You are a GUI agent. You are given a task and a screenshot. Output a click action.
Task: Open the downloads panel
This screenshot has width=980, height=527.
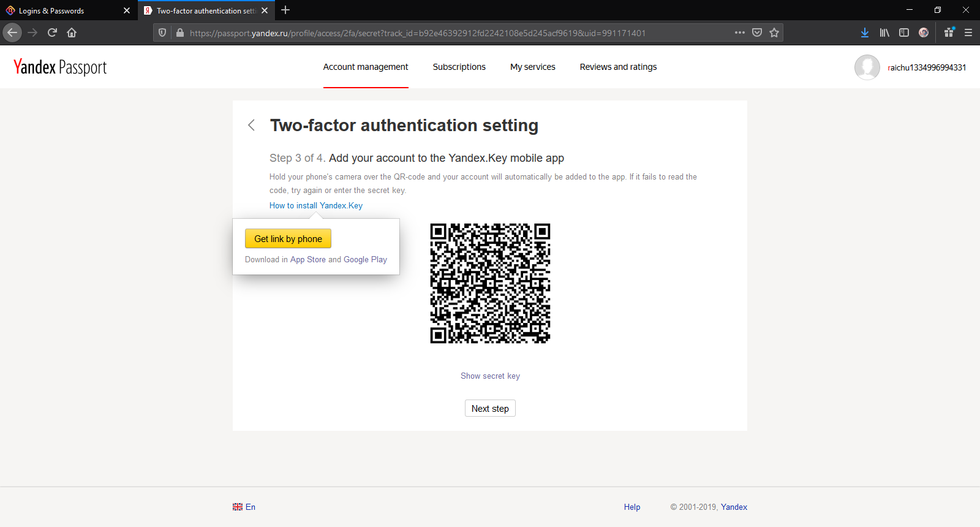click(865, 32)
